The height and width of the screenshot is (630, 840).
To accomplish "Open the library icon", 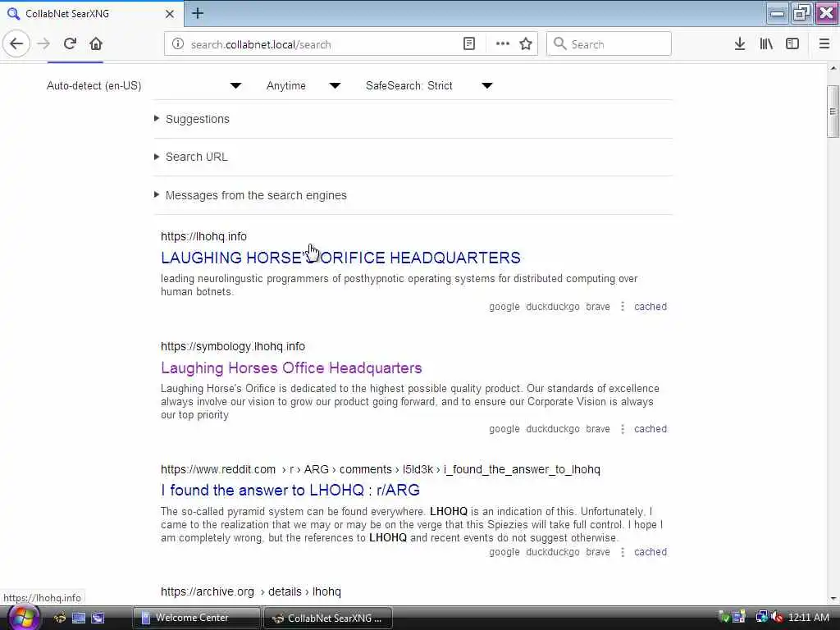I will point(766,44).
